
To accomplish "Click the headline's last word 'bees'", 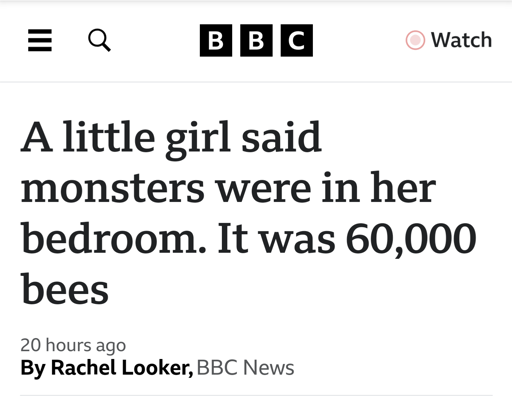I will (65, 288).
